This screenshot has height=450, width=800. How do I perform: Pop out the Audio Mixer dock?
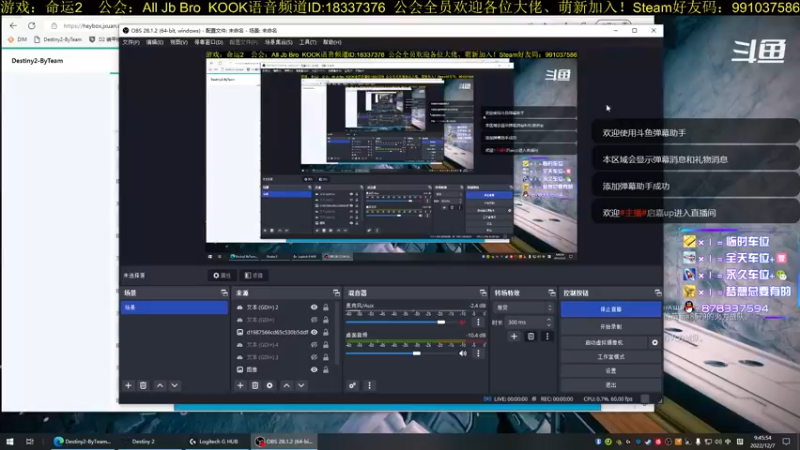pos(483,293)
